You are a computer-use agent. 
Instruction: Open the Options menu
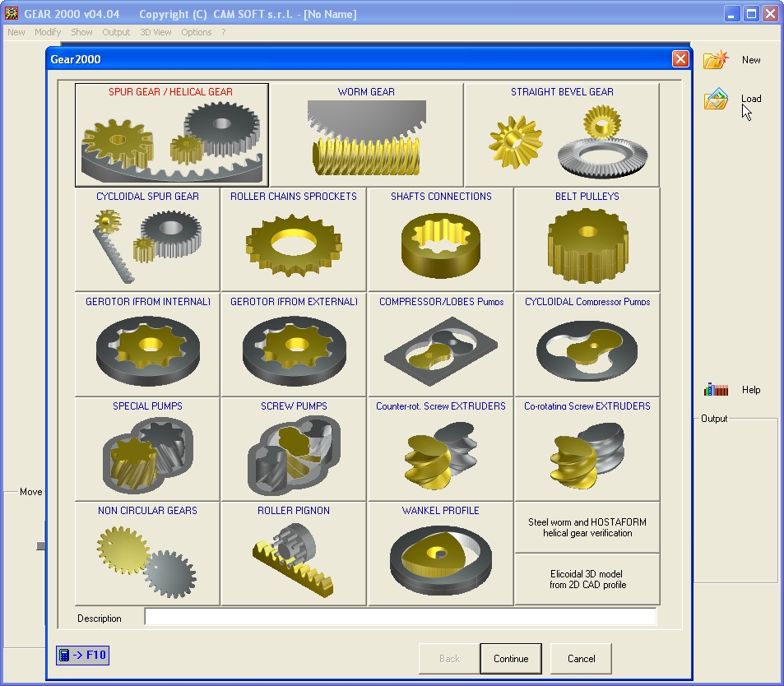pyautogui.click(x=196, y=32)
